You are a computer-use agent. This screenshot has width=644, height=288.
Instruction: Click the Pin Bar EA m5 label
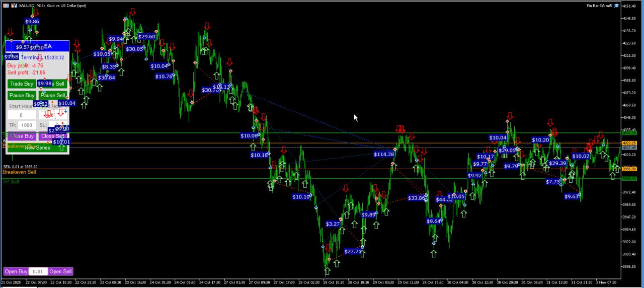tap(599, 6)
